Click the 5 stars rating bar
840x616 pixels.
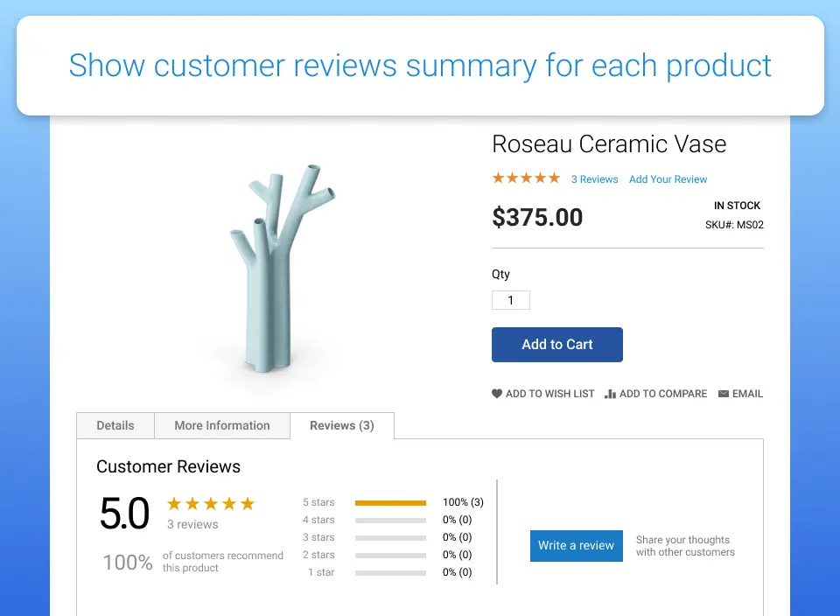pyautogui.click(x=390, y=502)
